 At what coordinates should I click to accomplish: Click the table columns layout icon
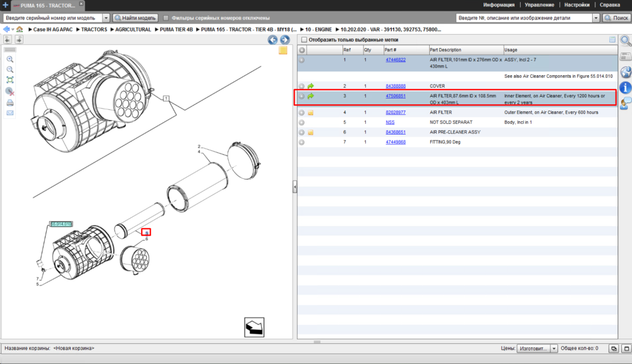(612, 40)
